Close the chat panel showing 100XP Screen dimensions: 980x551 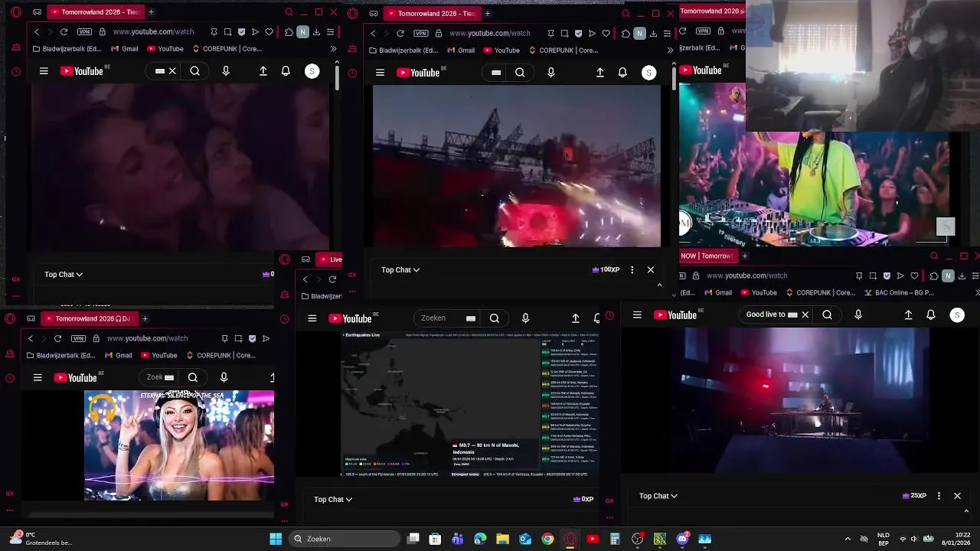(651, 269)
